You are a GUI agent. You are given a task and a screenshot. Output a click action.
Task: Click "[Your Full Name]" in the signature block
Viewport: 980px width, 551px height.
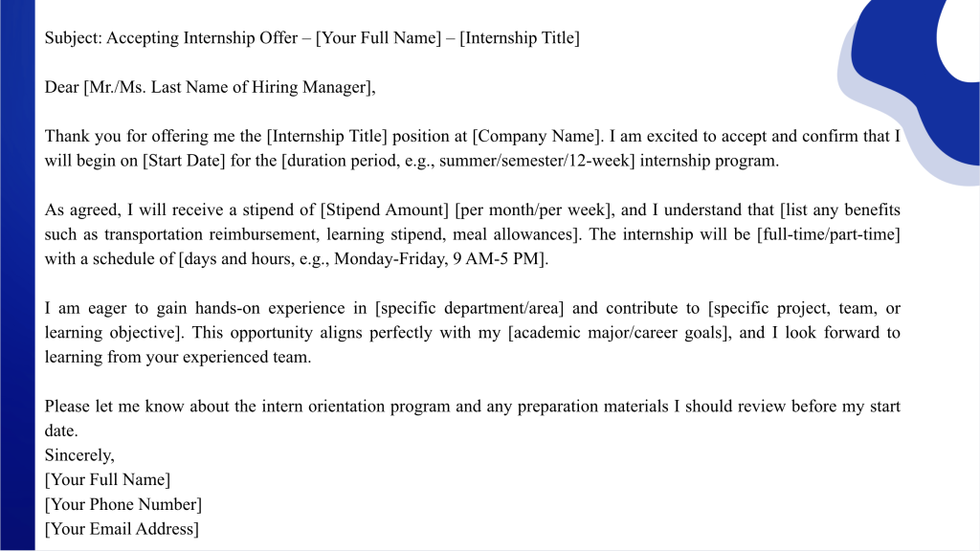(107, 480)
